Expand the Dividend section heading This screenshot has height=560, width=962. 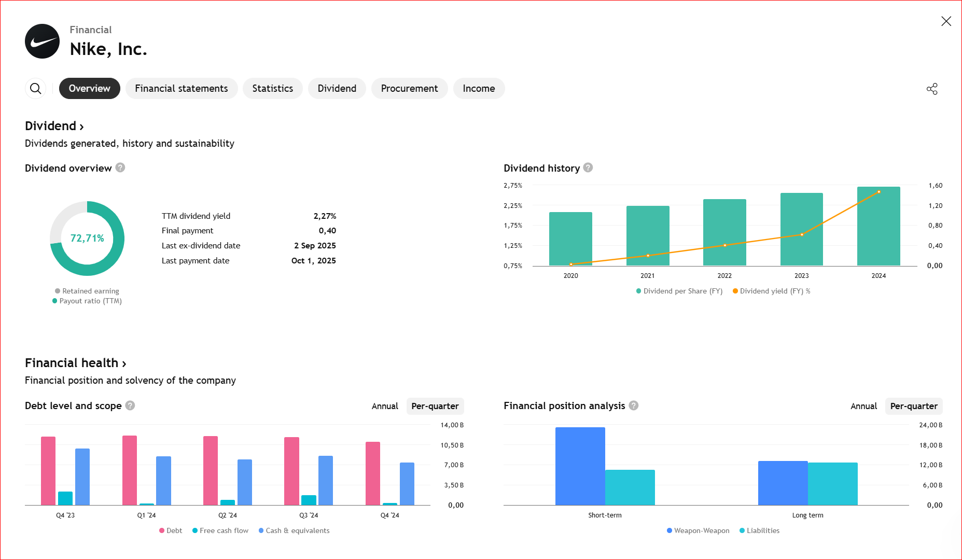click(x=54, y=126)
